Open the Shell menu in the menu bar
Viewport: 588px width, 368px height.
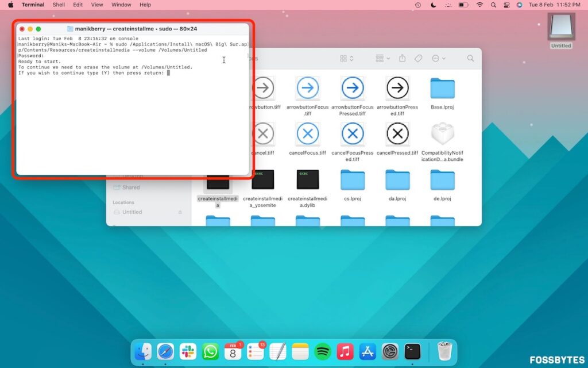point(58,5)
